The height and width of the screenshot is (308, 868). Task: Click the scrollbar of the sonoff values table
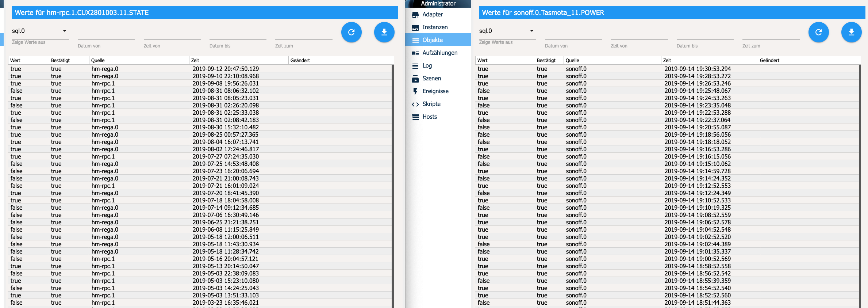coord(860,186)
